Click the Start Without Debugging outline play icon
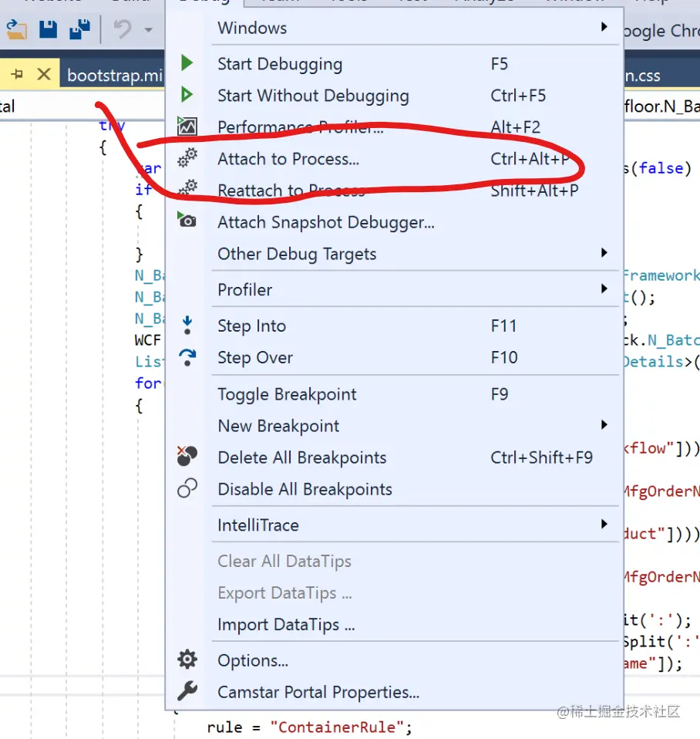Image resolution: width=700 pixels, height=739 pixels. pos(187,95)
